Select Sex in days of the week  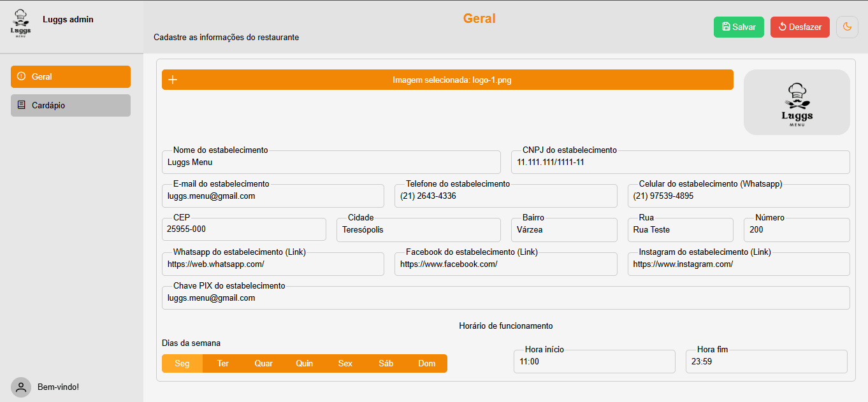point(345,363)
